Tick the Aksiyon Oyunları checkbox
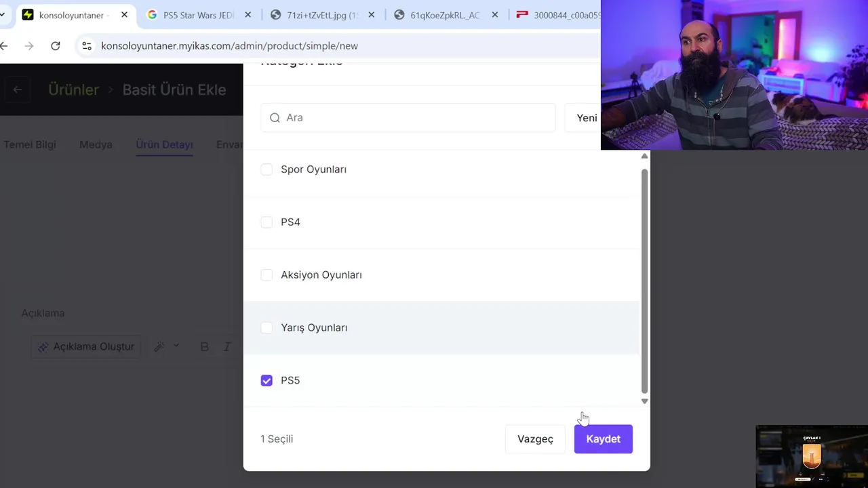 tap(267, 275)
